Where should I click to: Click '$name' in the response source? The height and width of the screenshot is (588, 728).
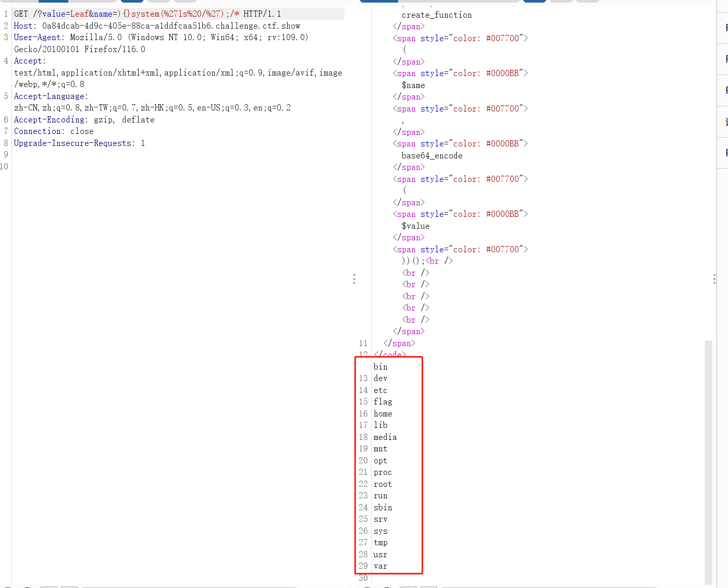(413, 85)
